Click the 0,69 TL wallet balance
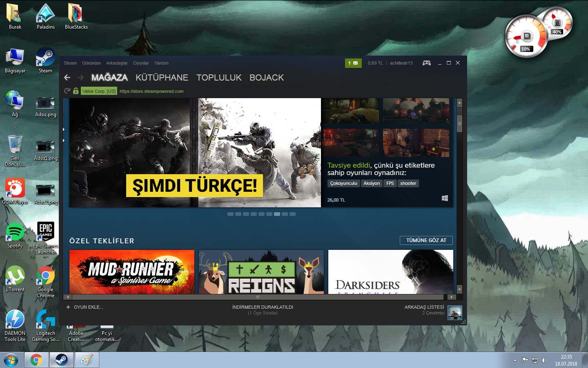This screenshot has height=368, width=588. 375,63
